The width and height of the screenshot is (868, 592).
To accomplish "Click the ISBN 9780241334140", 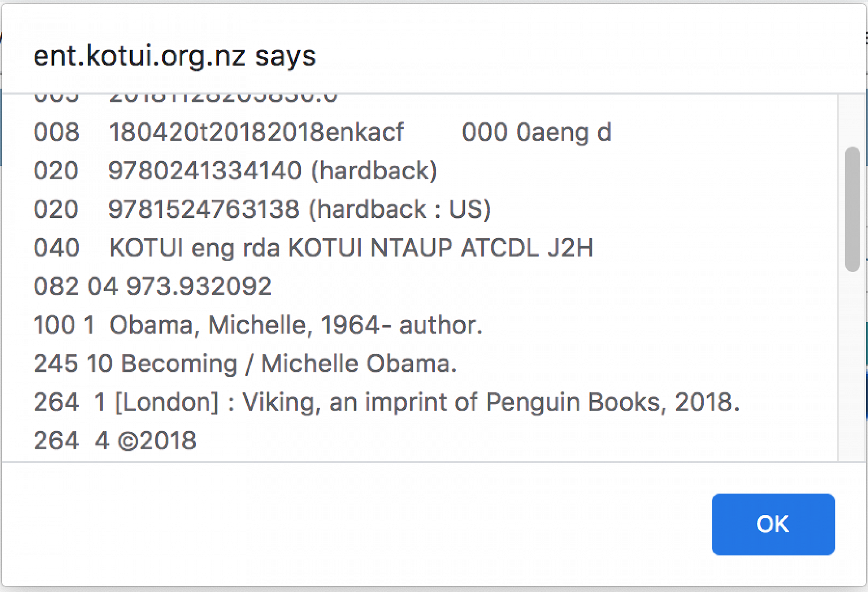I will tap(204, 170).
